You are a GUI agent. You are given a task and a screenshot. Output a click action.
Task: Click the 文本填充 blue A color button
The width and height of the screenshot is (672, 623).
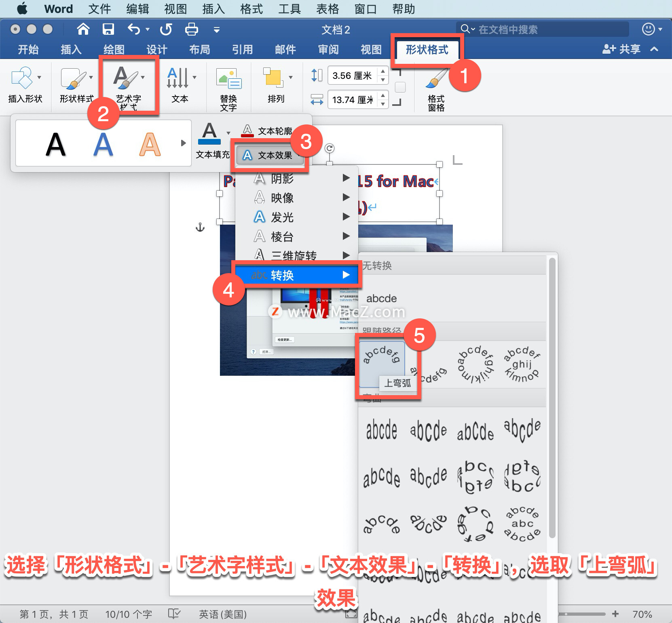(x=209, y=133)
